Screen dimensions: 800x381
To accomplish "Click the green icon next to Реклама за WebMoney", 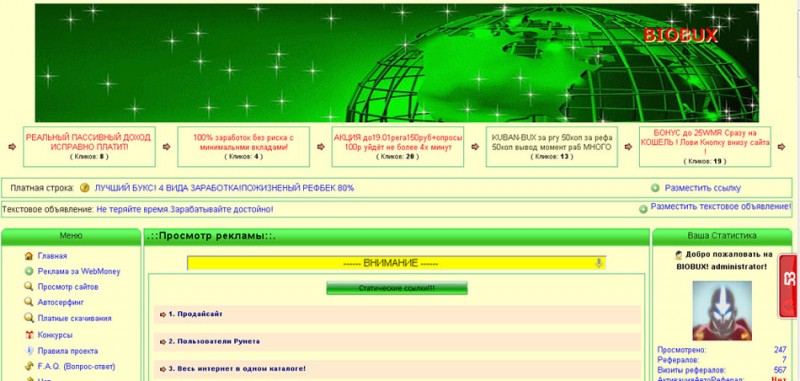I will [x=29, y=271].
